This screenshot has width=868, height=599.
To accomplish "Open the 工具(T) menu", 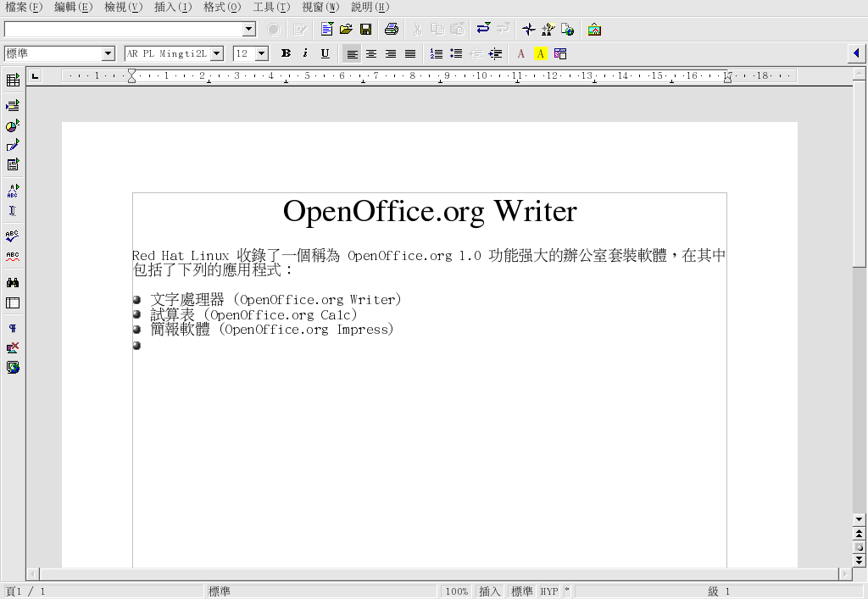I will [x=271, y=7].
